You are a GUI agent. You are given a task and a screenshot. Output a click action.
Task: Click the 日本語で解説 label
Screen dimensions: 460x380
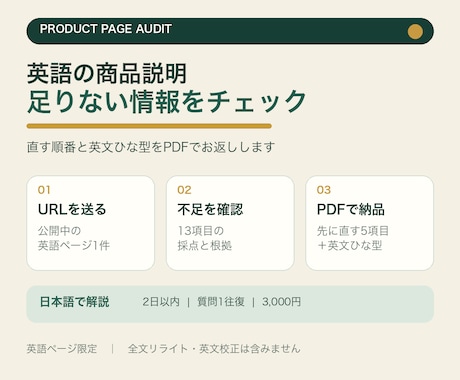coord(74,302)
